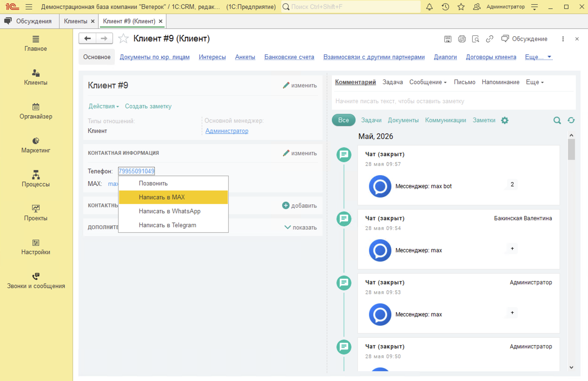Screen dimensions: 588x381
Task: Open the 1C main hamburger menu
Action: click(x=29, y=7)
